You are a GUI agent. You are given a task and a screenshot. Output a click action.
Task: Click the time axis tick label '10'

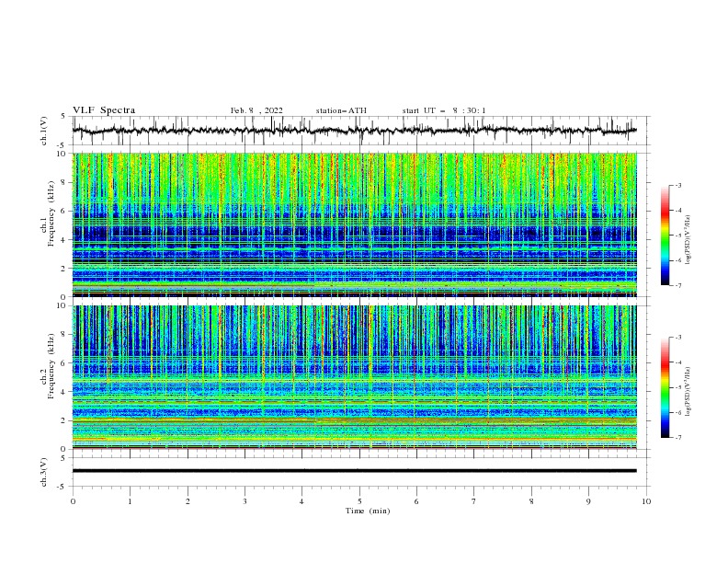(646, 501)
